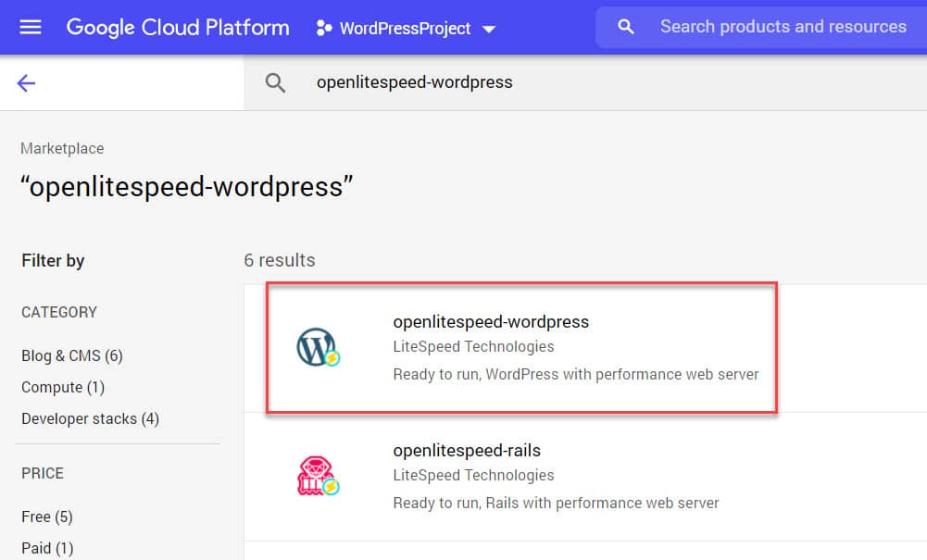Click LiteSpeed Technologies under openlitespeed-rails
927x560 pixels.
click(473, 476)
